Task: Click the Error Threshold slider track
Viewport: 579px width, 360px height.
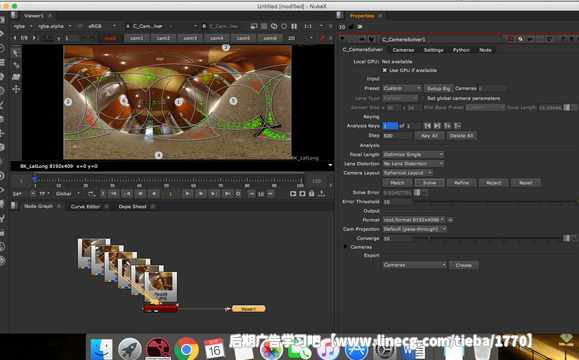Action: pos(496,202)
